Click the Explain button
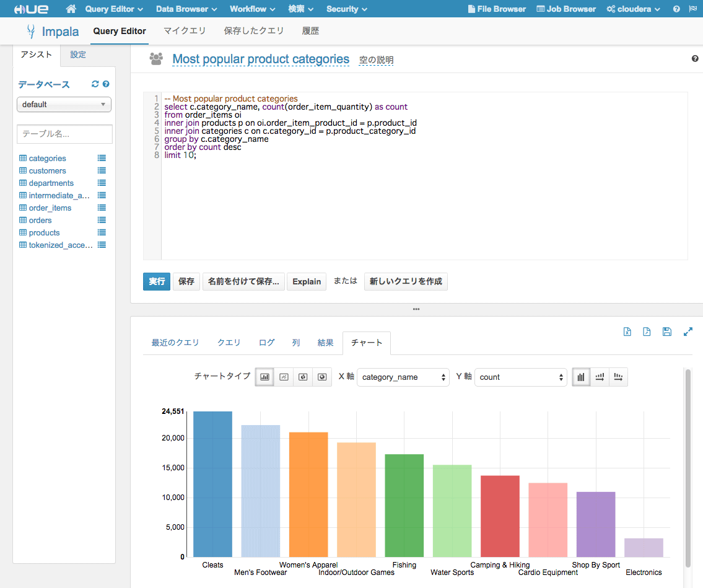 coord(307,281)
